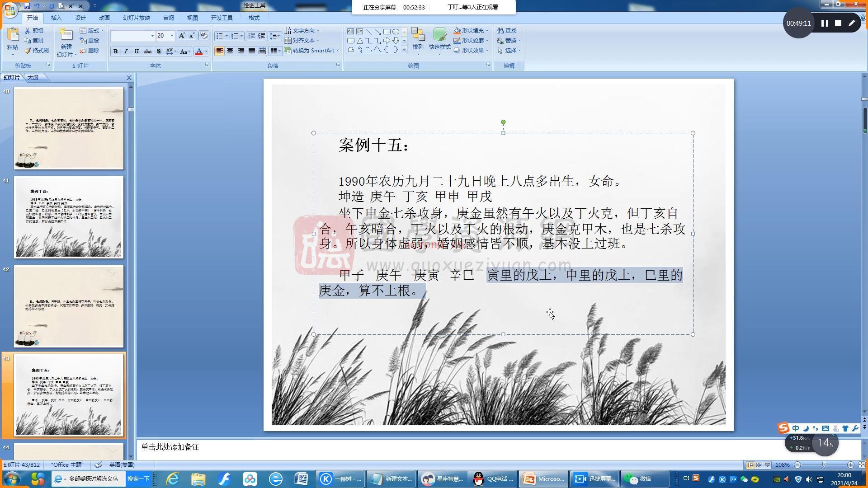This screenshot has height=488, width=868.
Task: Decrease font size with the smaller A
Action: [192, 36]
